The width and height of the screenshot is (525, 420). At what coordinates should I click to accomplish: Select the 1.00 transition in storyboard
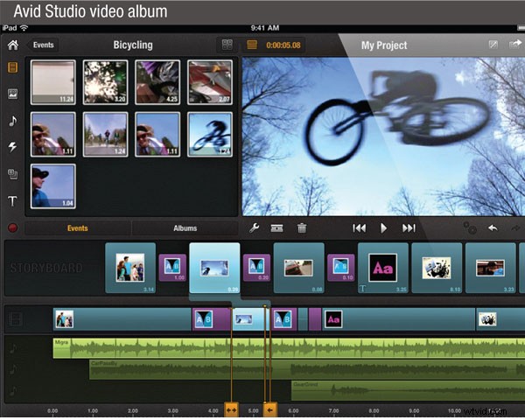(172, 267)
